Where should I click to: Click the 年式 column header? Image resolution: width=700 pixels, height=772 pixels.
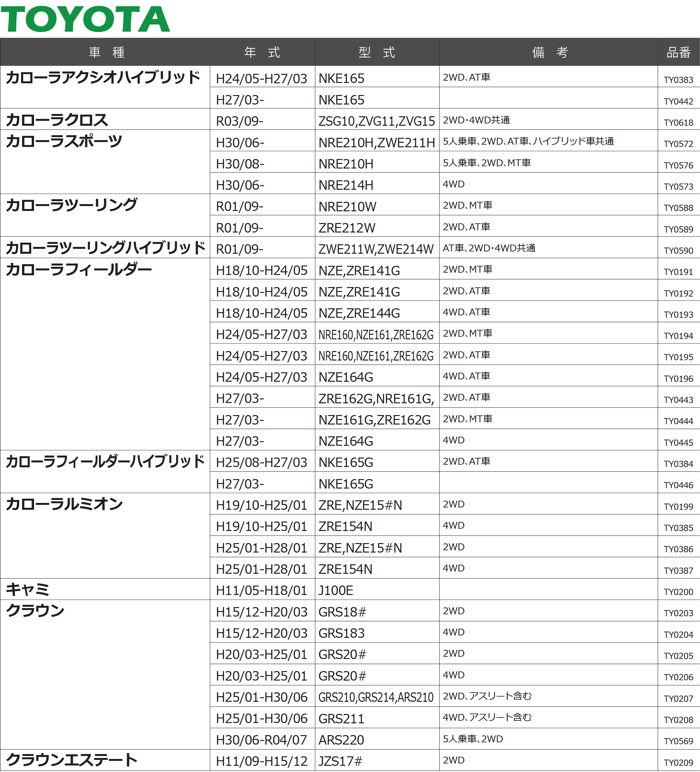tap(262, 52)
